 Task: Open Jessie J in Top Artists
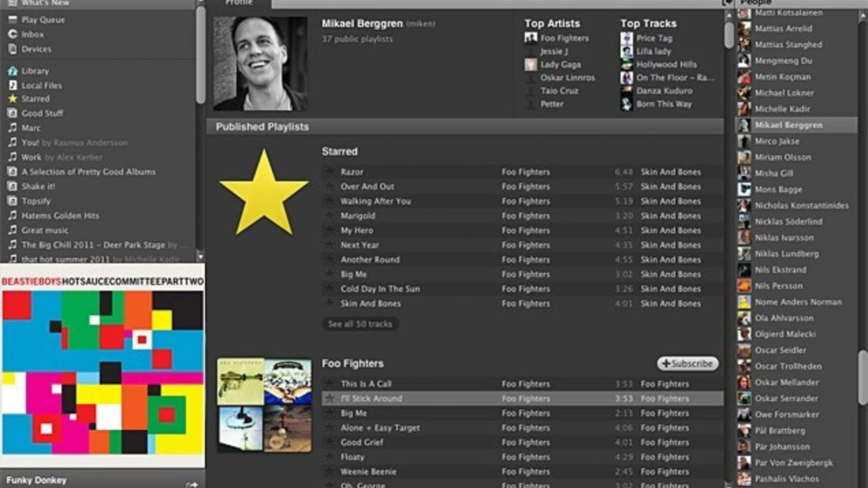554,51
